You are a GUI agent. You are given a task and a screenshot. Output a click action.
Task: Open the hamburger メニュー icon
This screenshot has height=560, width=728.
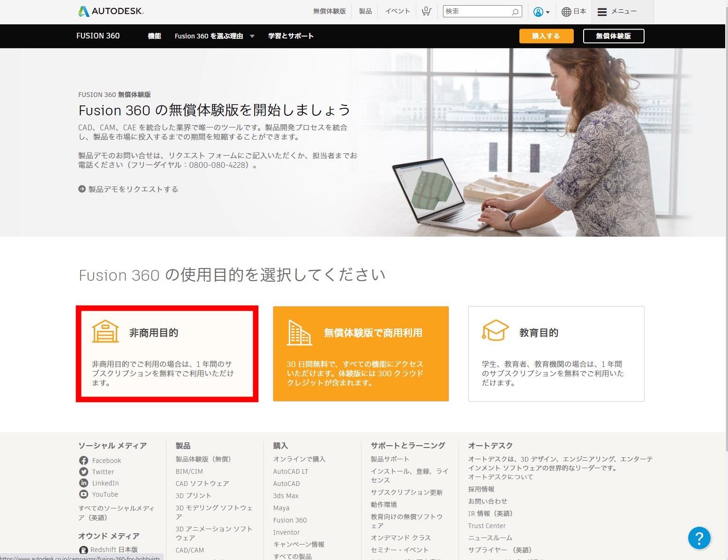(602, 12)
